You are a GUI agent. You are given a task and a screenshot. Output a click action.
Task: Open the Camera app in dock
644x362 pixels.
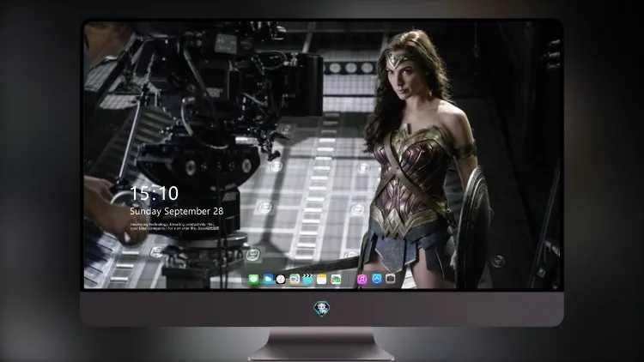(x=391, y=279)
